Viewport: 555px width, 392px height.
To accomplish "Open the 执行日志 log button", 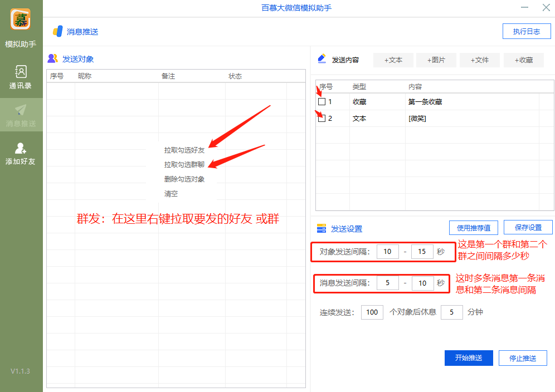I will pos(526,31).
